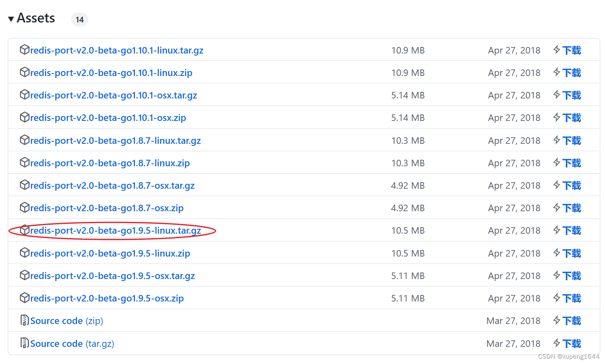Image resolution: width=606 pixels, height=364 pixels.
Task: Click package icon for go1.10.1-linux.zip
Action: click(25, 72)
